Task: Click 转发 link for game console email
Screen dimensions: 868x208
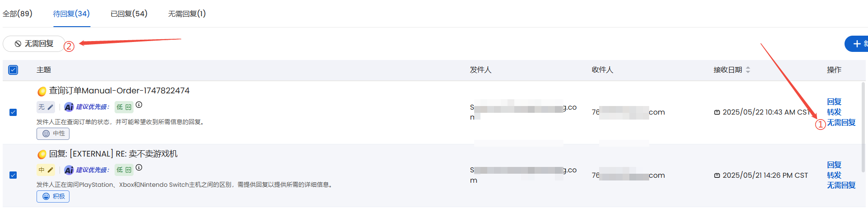Action: coord(834,175)
